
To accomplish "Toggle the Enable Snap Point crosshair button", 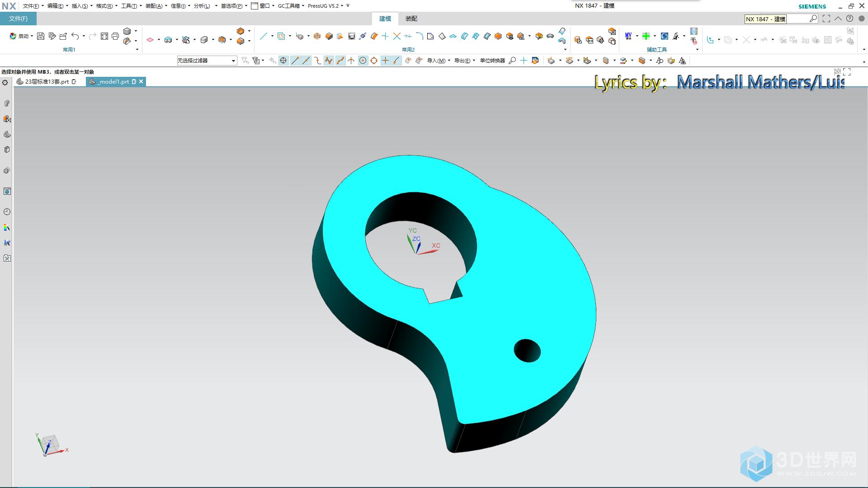I will point(283,61).
